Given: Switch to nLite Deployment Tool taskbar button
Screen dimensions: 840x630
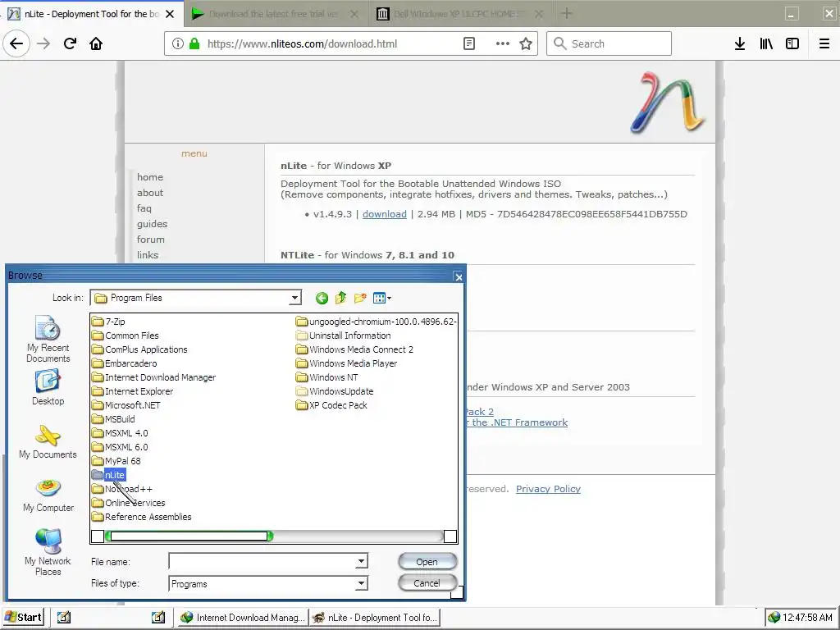Looking at the screenshot, I should [x=374, y=617].
